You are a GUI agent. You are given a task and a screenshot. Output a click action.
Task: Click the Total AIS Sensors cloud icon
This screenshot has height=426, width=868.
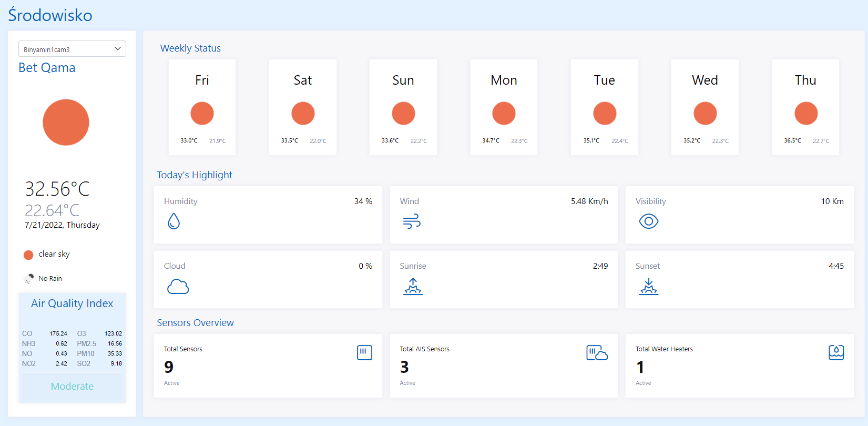(x=597, y=352)
